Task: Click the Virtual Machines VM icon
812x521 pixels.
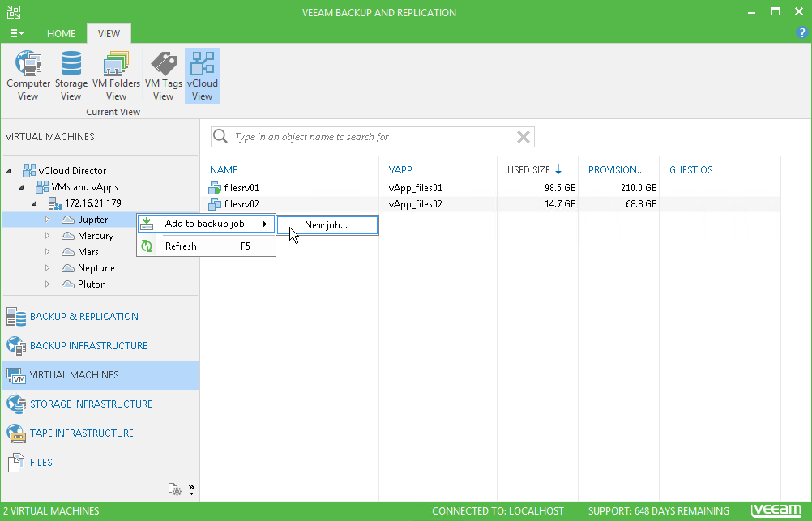Action: coord(16,375)
